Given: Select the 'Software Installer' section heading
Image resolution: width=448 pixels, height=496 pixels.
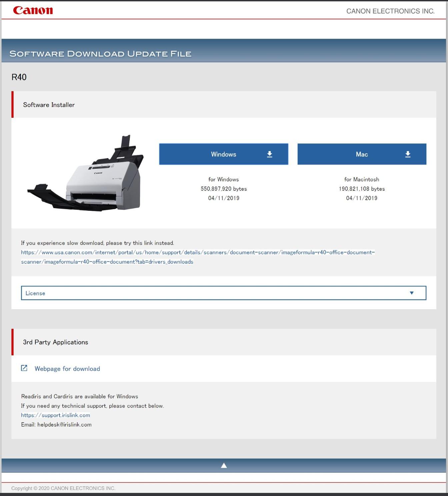Looking at the screenshot, I should pos(49,105).
